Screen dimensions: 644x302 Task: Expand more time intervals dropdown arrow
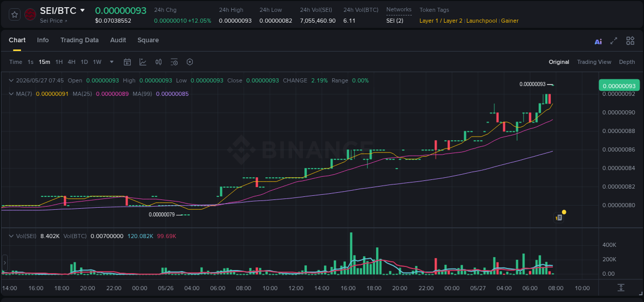[x=112, y=62]
